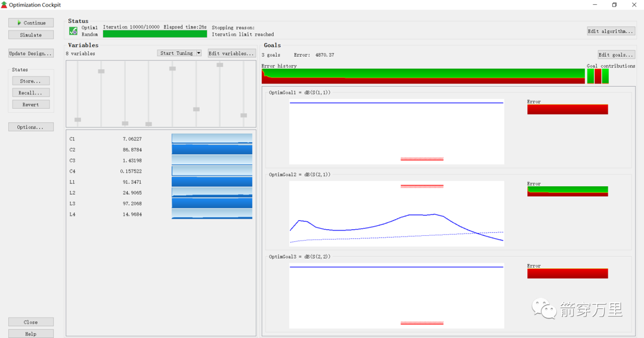Revert to previous state
Image resolution: width=644 pixels, height=338 pixels.
point(31,105)
